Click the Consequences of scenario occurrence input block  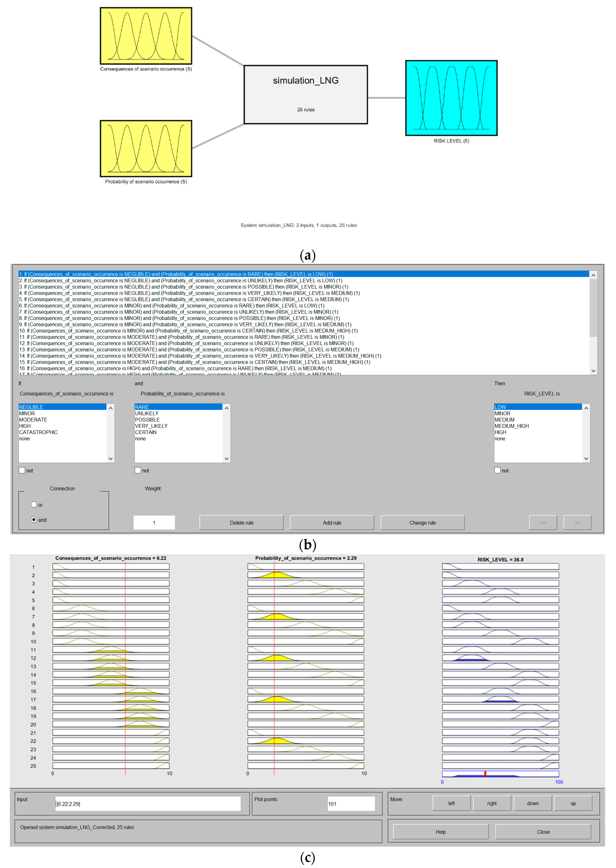[x=146, y=36]
